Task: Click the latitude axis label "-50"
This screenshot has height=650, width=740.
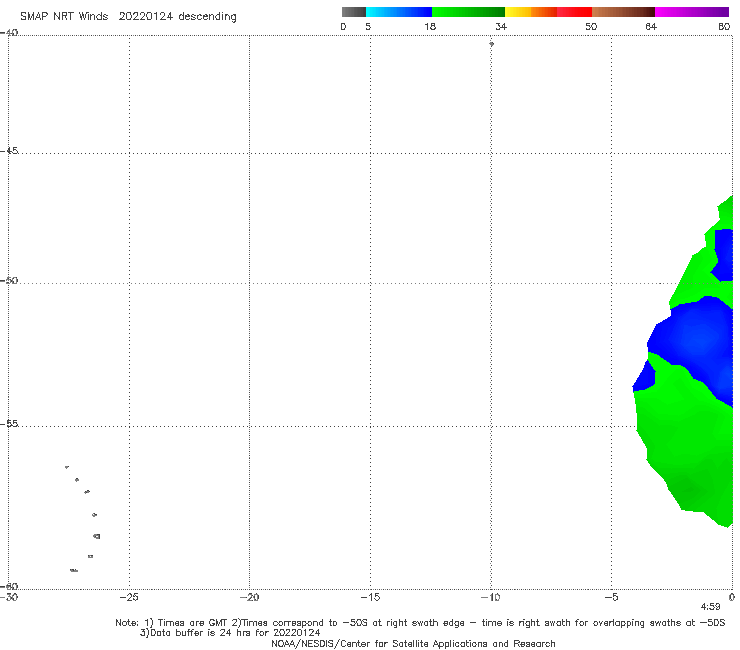Action: pyautogui.click(x=9, y=280)
